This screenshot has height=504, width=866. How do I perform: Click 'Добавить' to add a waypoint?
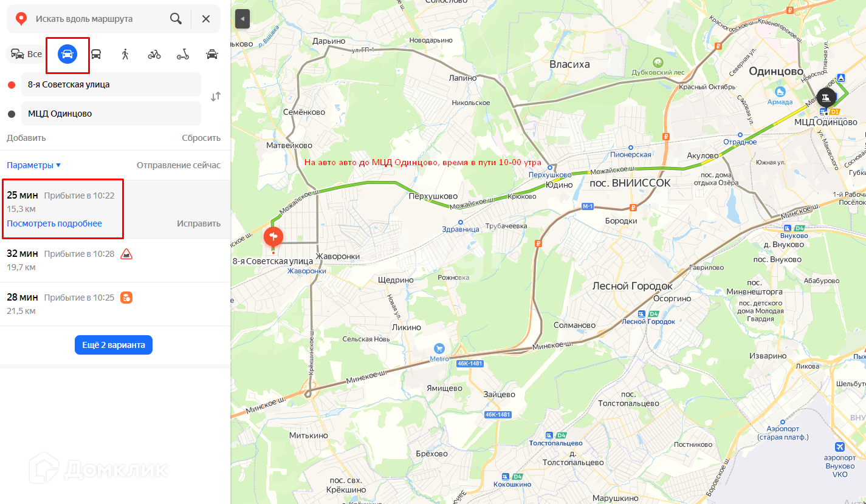[x=26, y=138]
